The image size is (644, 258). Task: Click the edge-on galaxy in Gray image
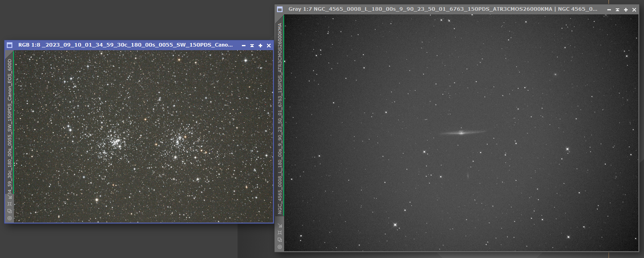pyautogui.click(x=462, y=133)
